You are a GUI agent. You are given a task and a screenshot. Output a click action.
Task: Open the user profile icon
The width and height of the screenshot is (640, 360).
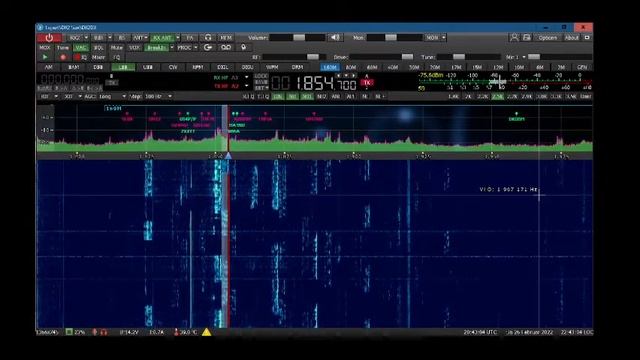(514, 38)
